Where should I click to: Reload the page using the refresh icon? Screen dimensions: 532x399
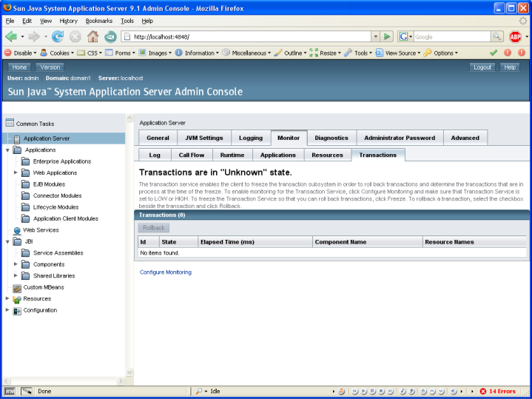point(58,36)
